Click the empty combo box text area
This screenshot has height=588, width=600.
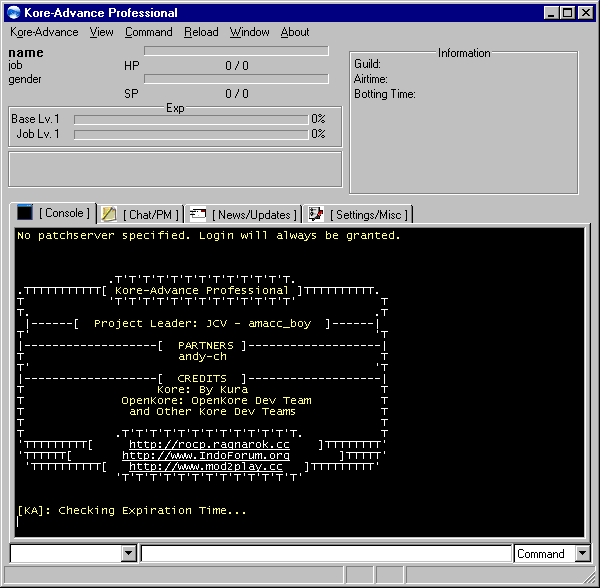coord(66,554)
